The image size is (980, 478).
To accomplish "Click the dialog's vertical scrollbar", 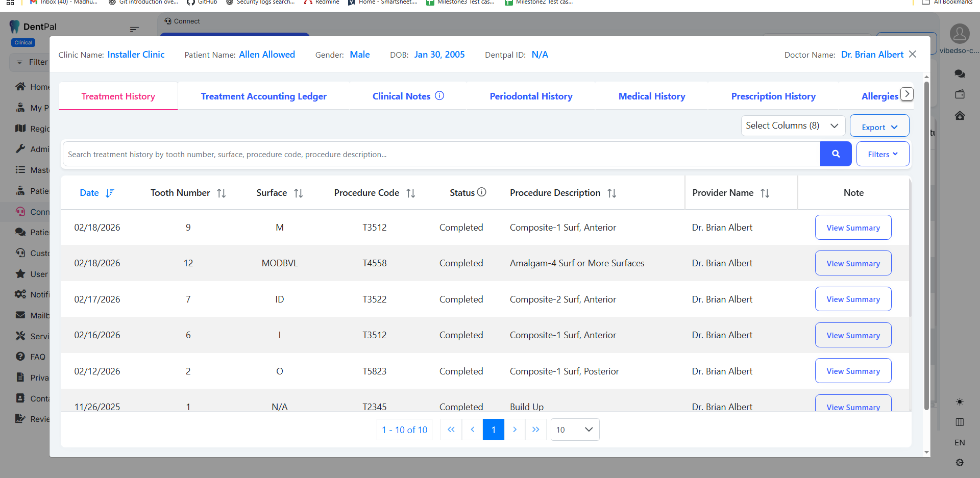I will [926, 245].
